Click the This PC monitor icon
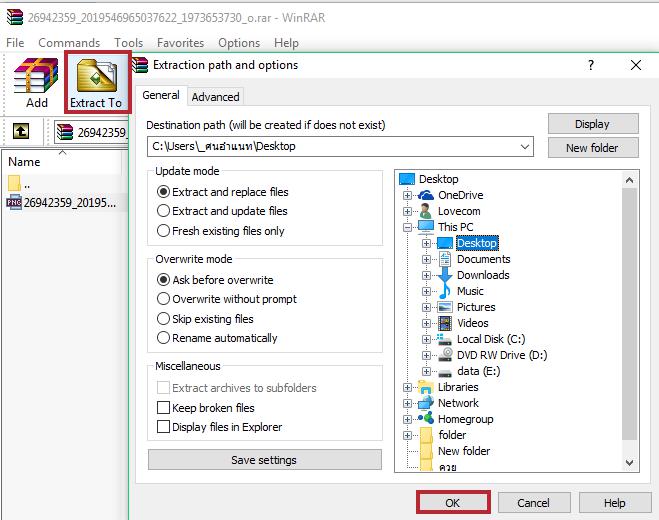 coord(426,227)
